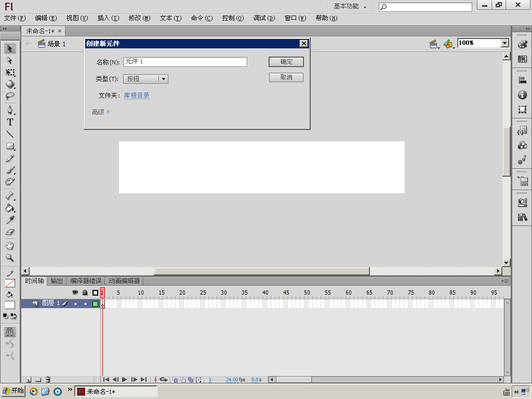Toggle the Loop playback button
Screen dimensions: 532x399
tap(164, 380)
